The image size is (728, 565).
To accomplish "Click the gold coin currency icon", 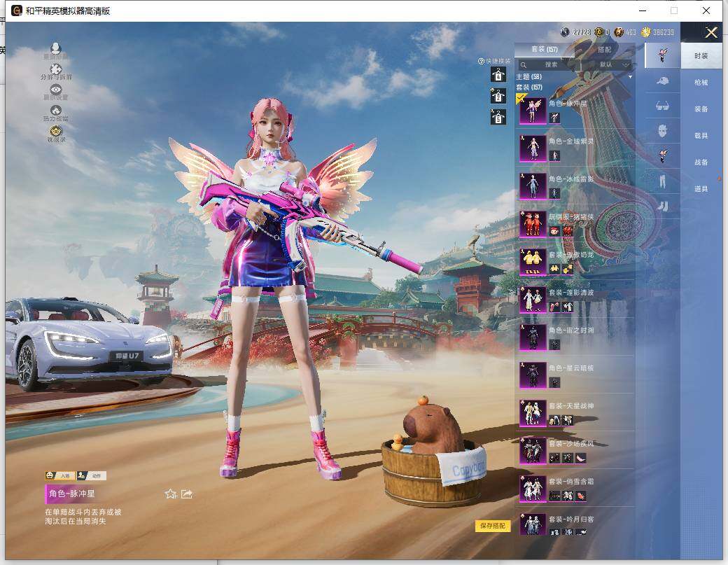I will tap(646, 32).
